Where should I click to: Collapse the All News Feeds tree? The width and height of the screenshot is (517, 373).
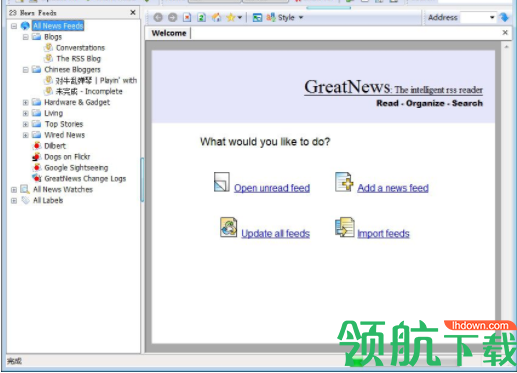tap(14, 26)
